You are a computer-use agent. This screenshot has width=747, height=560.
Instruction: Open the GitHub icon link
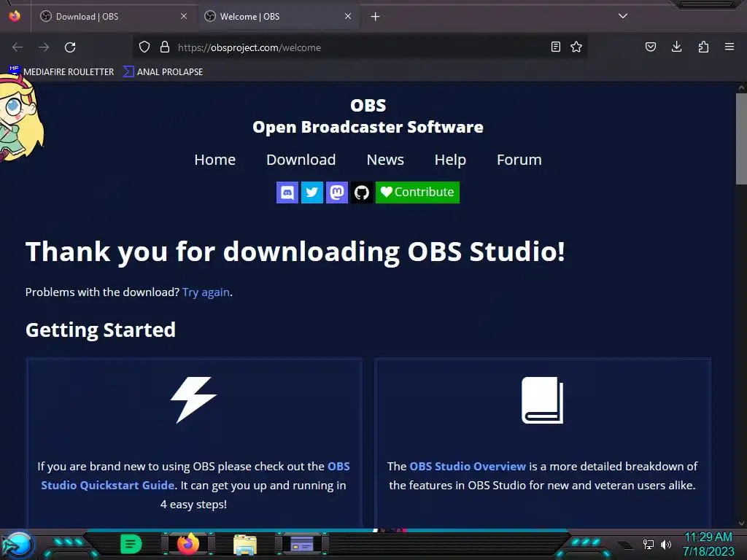(362, 192)
